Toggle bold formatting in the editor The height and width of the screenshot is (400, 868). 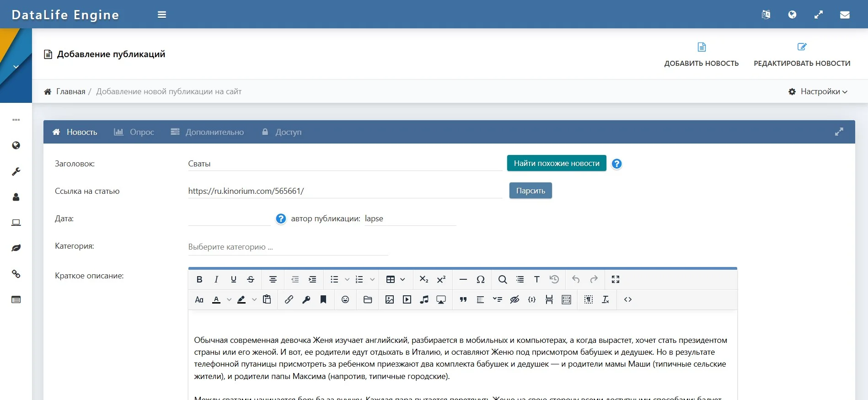point(199,279)
